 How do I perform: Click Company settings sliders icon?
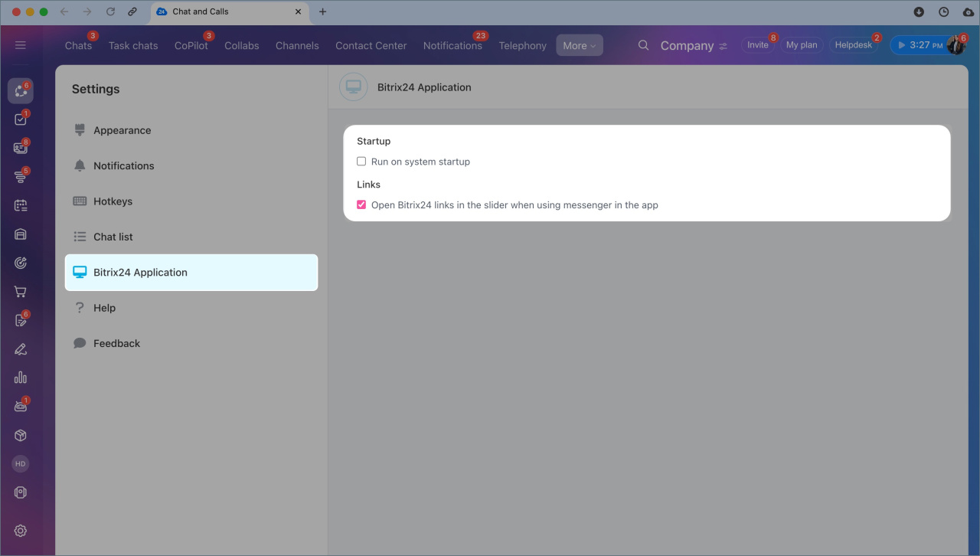723,46
